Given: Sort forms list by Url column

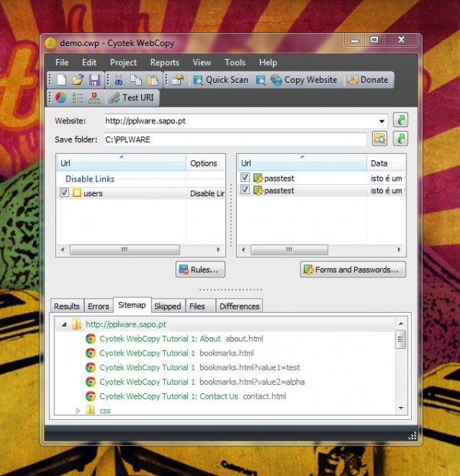Looking at the screenshot, I should 302,163.
